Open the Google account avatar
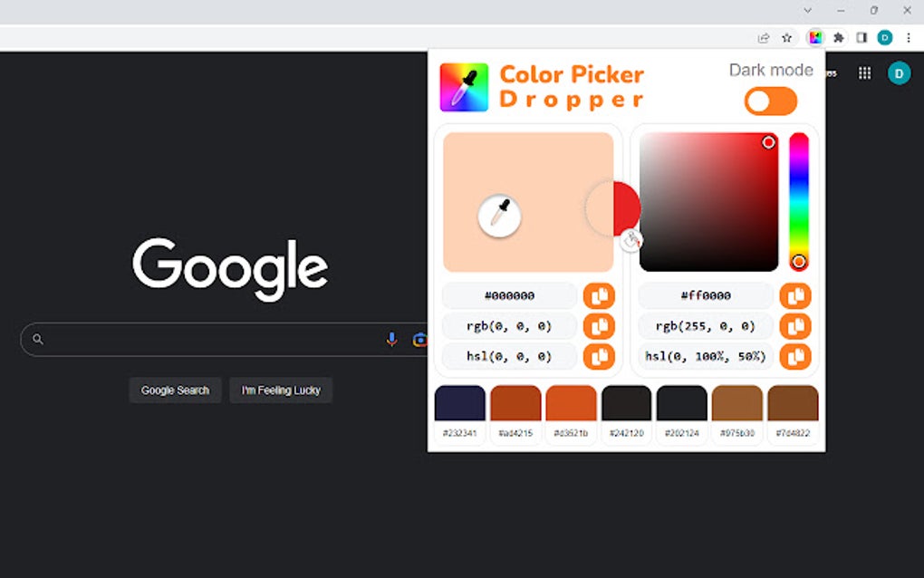The height and width of the screenshot is (578, 924). 900,73
